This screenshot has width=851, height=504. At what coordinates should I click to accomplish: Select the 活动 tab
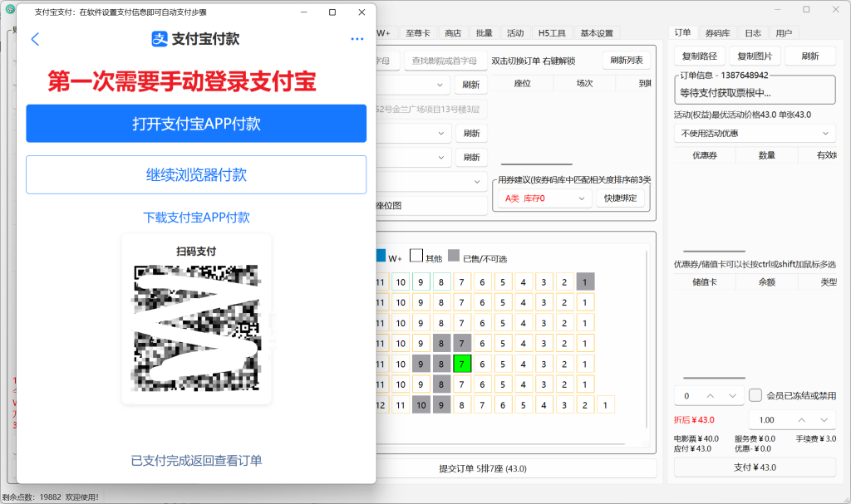515,33
